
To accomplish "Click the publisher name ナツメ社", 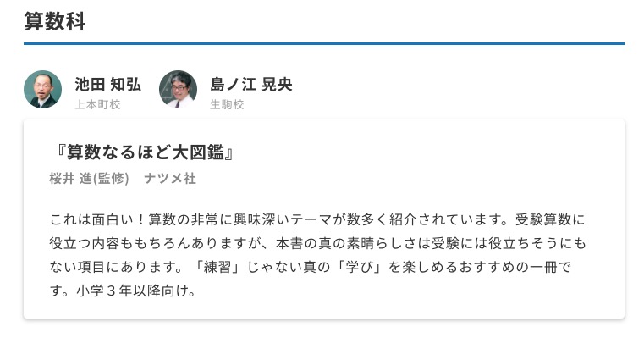I will pos(170,179).
